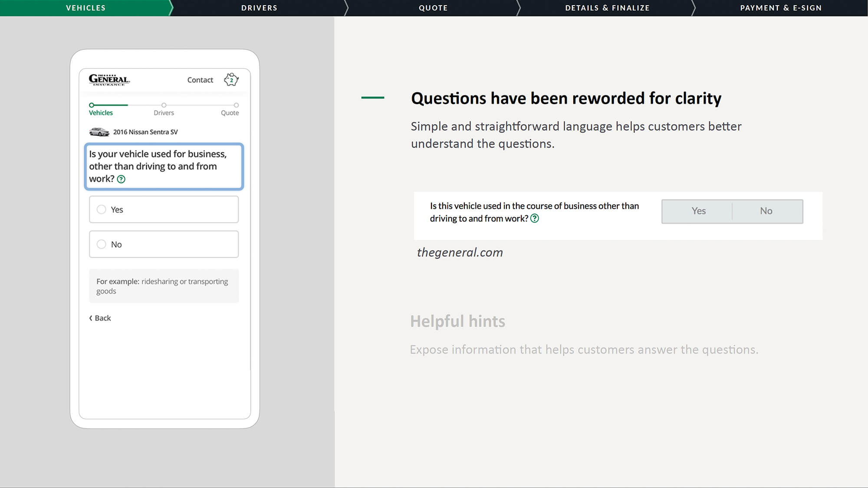This screenshot has height=488, width=868.
Task: Click the piggy bank savings icon
Action: point(231,79)
